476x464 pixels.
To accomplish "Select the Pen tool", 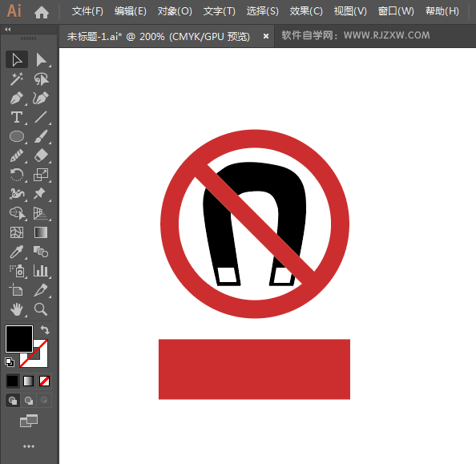I will click(x=17, y=98).
